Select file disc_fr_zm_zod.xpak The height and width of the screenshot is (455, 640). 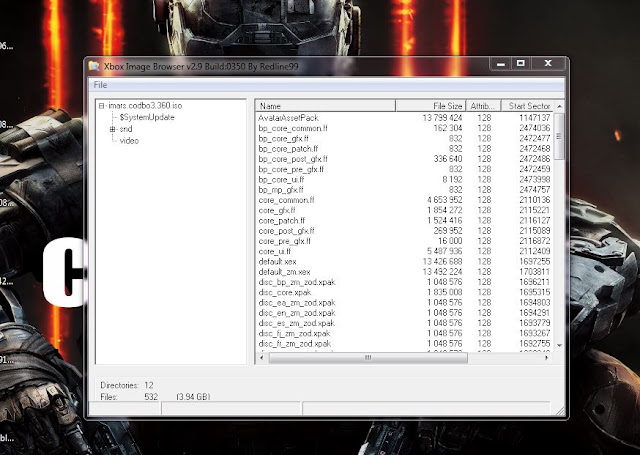295,344
